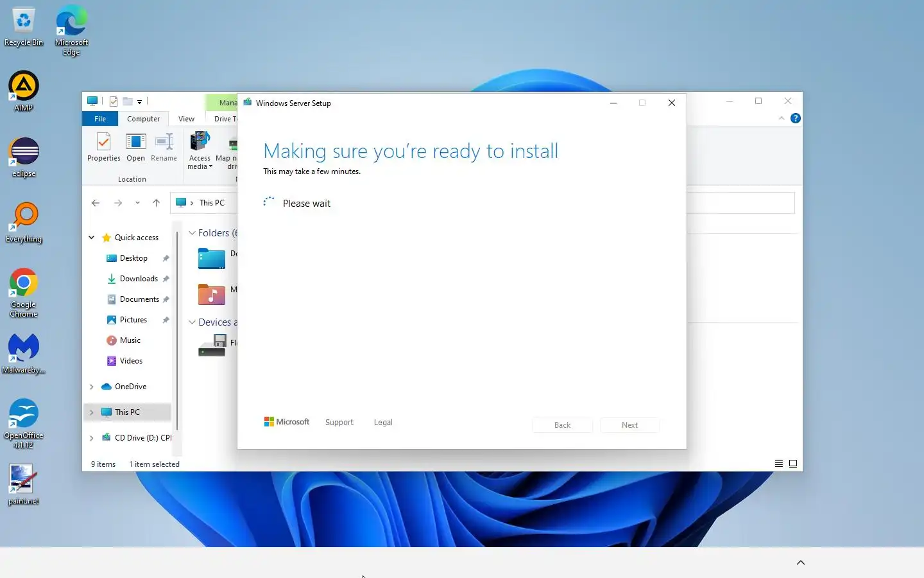Click New folder icon in quick access toolbar

[128, 101]
